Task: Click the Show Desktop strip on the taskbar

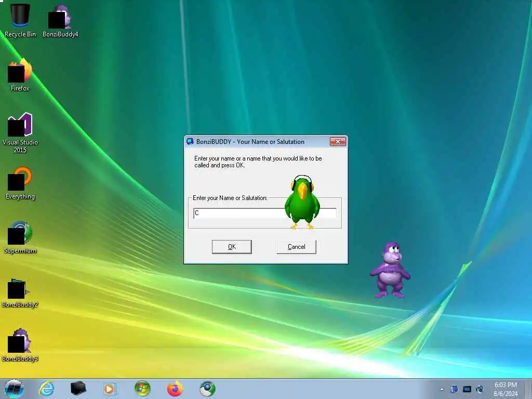Action: tap(528, 389)
